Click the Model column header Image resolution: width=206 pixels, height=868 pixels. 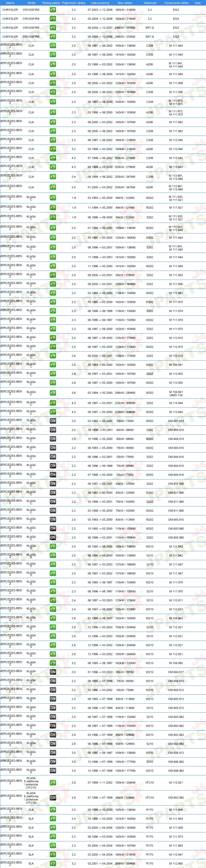[31, 3]
